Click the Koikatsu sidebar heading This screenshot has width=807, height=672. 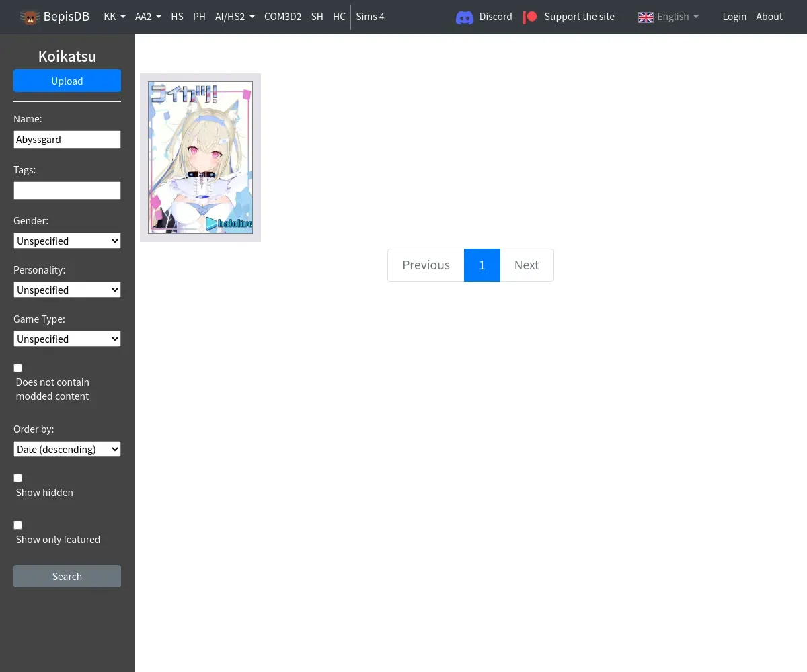(x=67, y=56)
